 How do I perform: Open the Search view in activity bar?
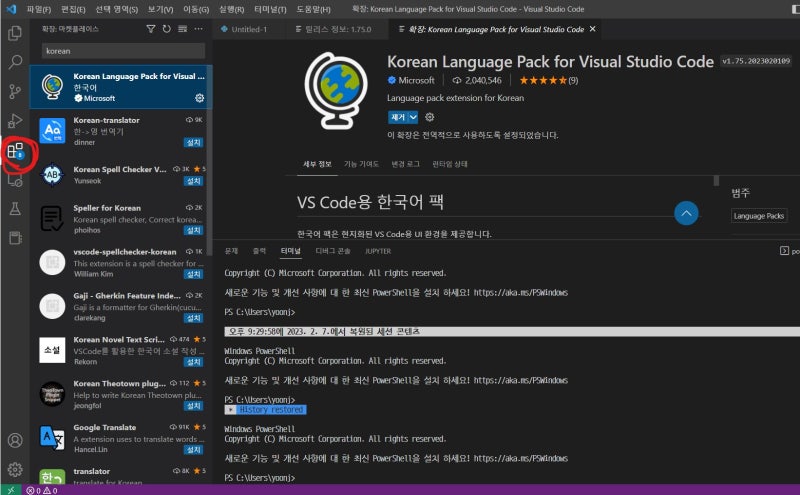15,62
